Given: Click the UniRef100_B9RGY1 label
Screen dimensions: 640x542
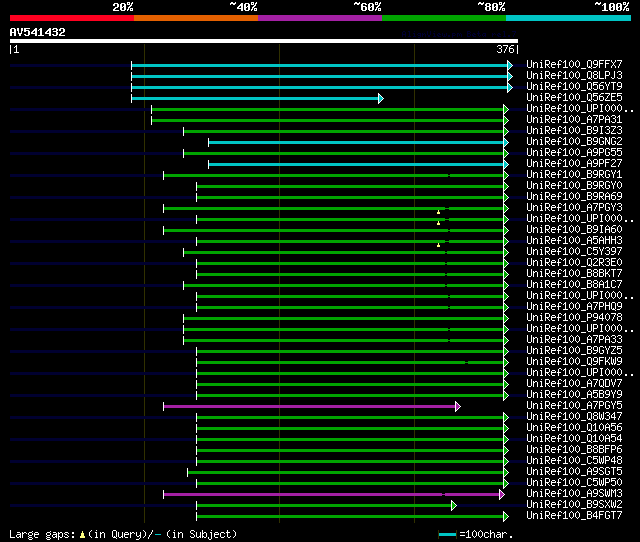Looking at the screenshot, I should [574, 175].
